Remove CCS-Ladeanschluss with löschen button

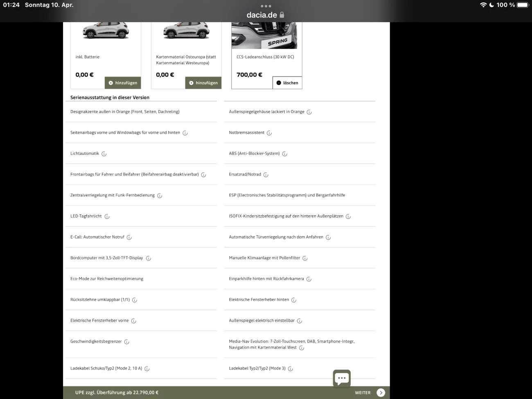pyautogui.click(x=287, y=83)
